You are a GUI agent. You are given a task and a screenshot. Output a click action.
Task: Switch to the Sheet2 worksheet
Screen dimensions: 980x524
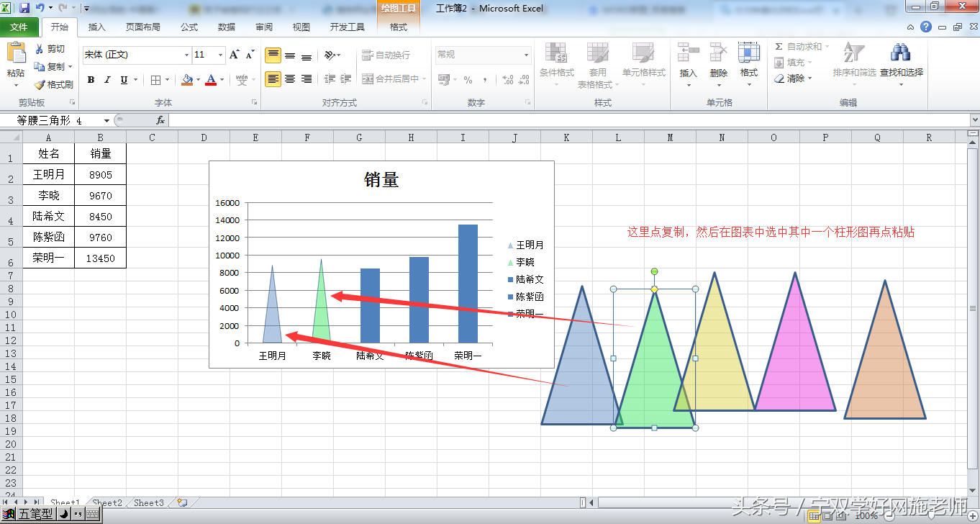tap(107, 503)
